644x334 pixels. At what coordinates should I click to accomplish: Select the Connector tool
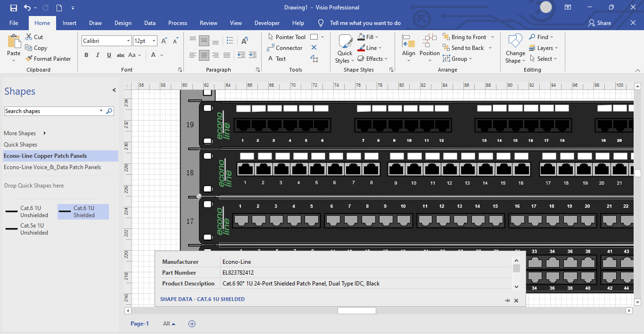(x=284, y=48)
